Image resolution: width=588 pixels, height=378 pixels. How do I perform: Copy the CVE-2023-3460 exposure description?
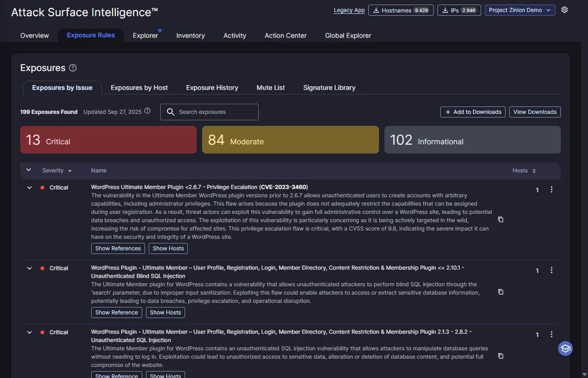(501, 219)
